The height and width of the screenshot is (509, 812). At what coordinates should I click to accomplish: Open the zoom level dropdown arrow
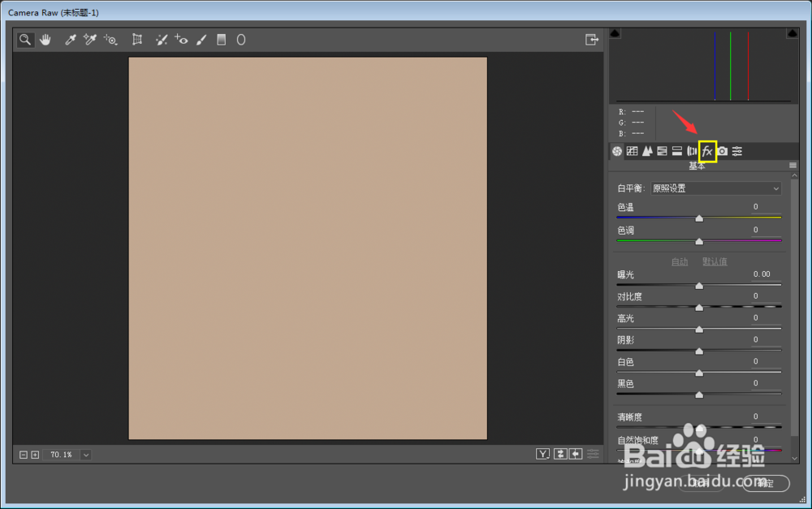pos(86,455)
